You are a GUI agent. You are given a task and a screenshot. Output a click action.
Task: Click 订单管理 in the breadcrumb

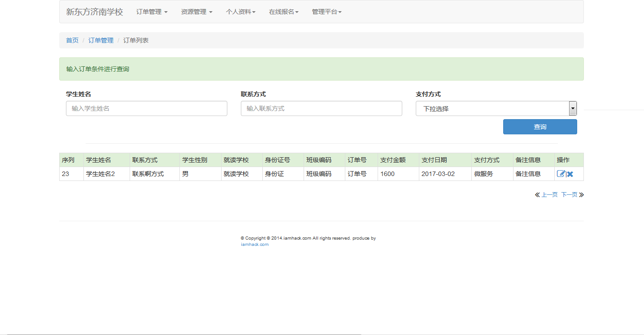click(x=101, y=40)
